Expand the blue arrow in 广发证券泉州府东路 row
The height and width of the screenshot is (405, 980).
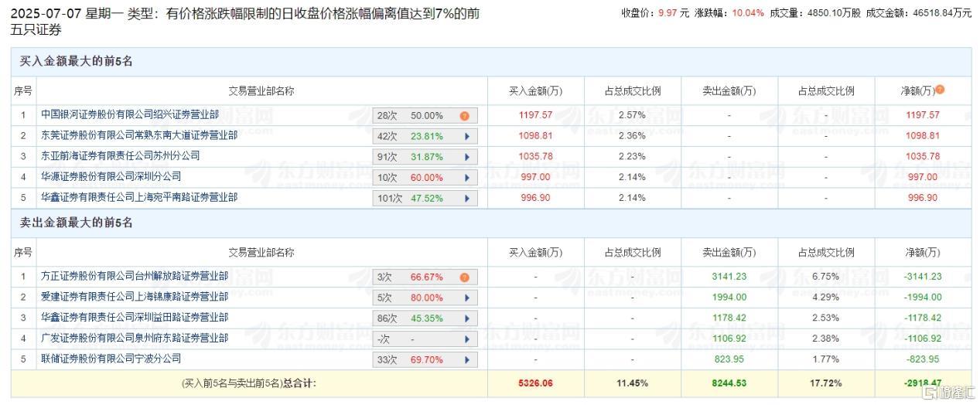pos(466,339)
